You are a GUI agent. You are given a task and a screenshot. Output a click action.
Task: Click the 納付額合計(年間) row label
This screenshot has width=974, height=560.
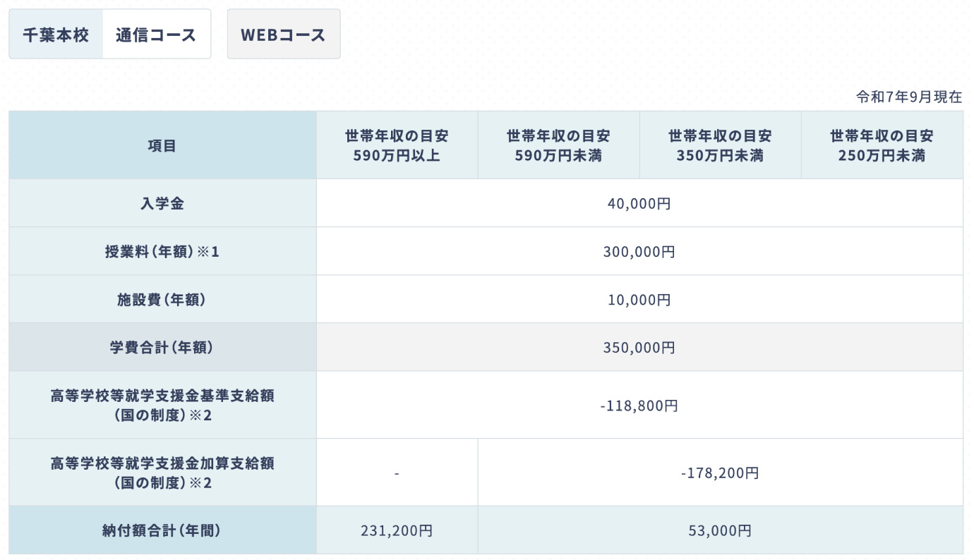point(162,530)
